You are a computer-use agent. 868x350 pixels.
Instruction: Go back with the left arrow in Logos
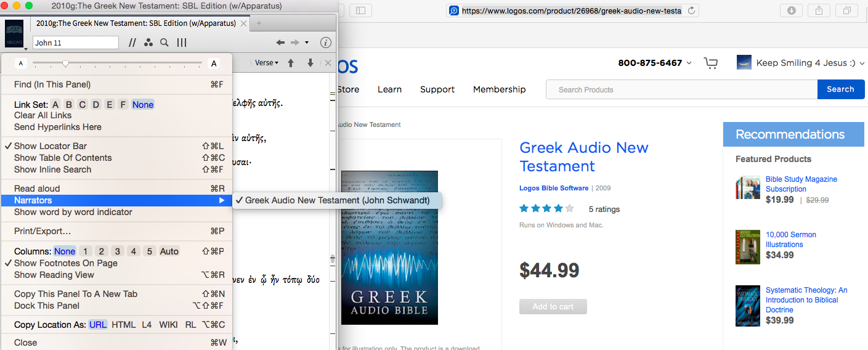[280, 43]
